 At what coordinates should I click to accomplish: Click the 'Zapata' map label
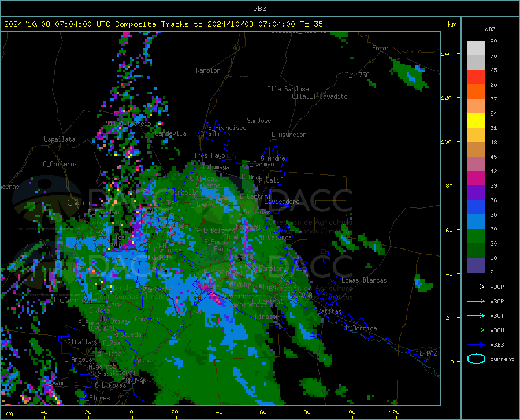click(x=142, y=360)
